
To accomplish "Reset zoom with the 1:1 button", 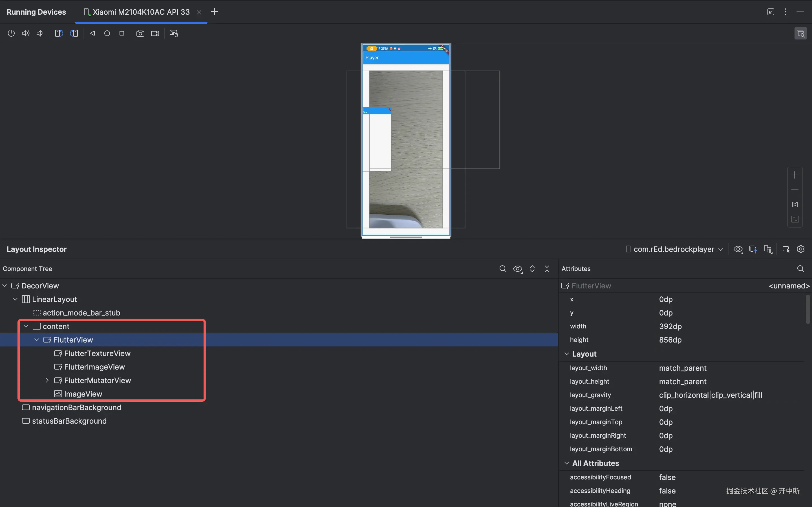I will tap(795, 204).
